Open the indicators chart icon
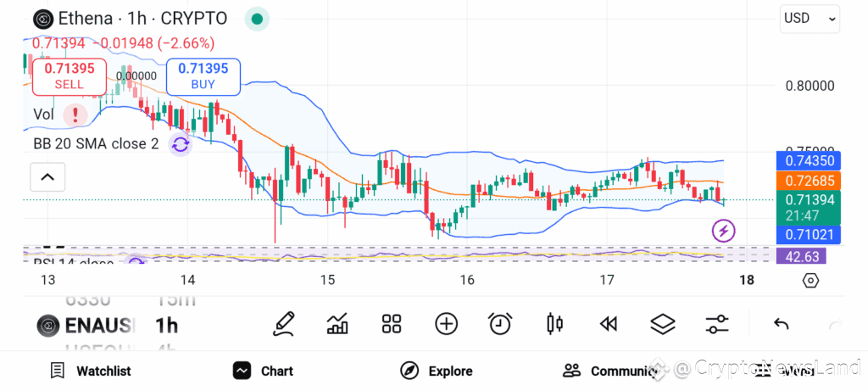 point(337,324)
